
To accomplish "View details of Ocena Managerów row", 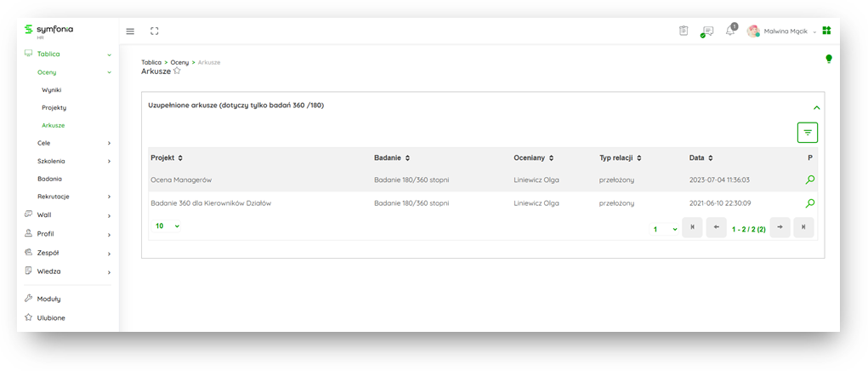I will point(810,180).
